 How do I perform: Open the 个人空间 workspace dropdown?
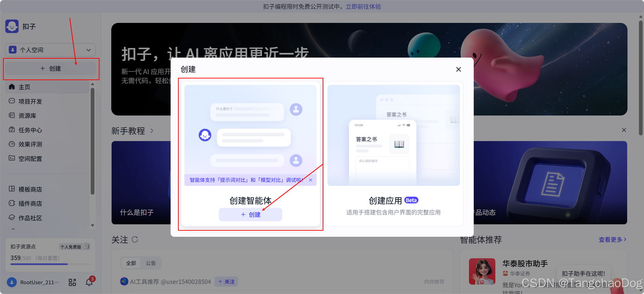(x=51, y=50)
